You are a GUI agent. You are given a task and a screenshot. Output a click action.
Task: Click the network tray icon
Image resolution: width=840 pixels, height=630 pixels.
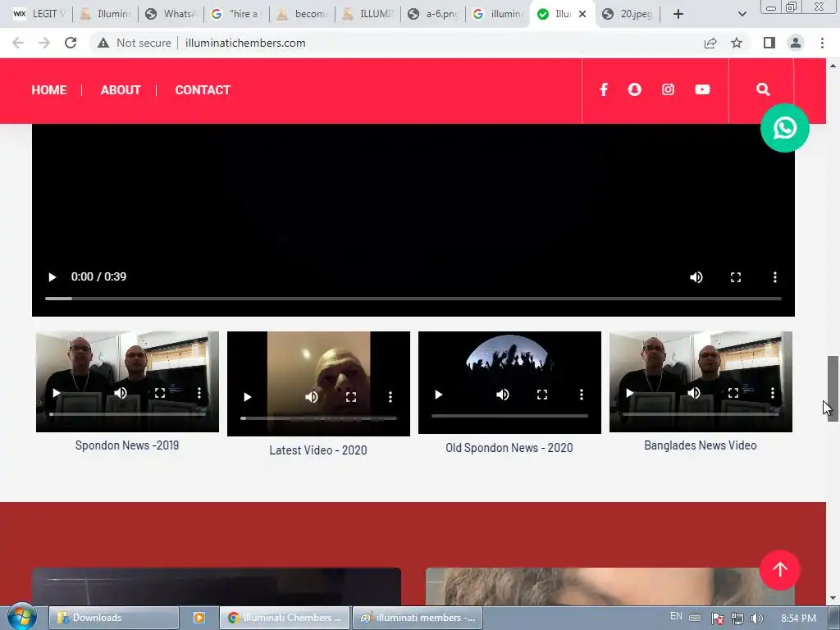[x=737, y=619]
